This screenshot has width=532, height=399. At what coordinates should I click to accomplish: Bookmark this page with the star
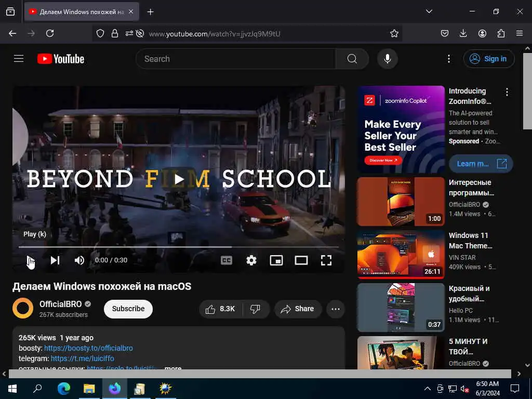tap(394, 33)
